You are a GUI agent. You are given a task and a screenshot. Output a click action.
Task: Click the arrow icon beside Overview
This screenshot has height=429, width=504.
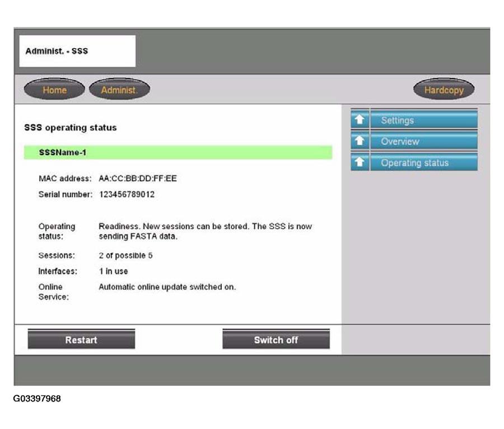[x=360, y=141]
